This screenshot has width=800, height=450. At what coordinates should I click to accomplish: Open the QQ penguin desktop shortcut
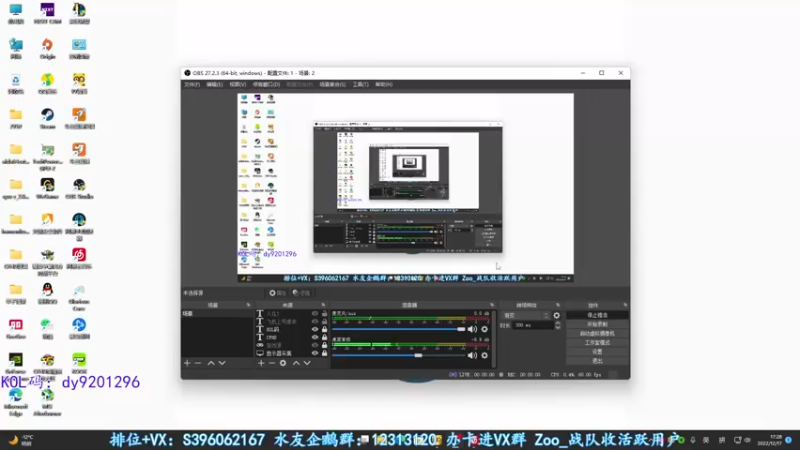click(x=47, y=294)
